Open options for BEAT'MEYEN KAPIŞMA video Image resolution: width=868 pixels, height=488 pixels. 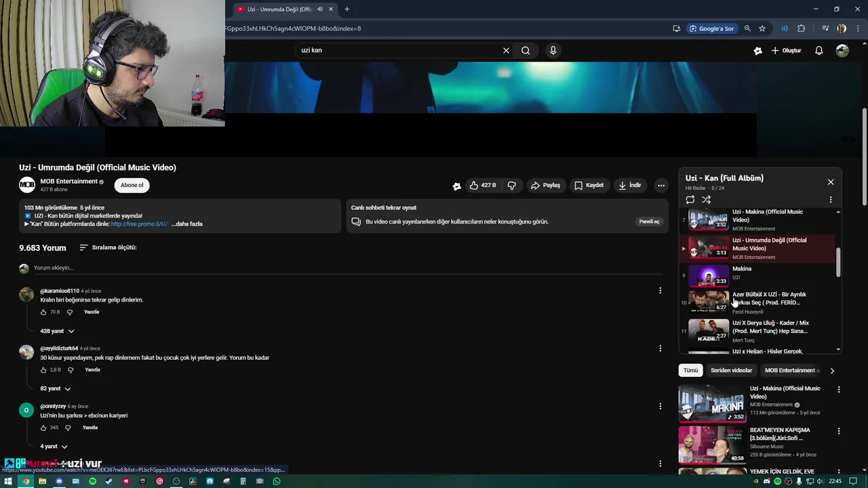click(839, 431)
